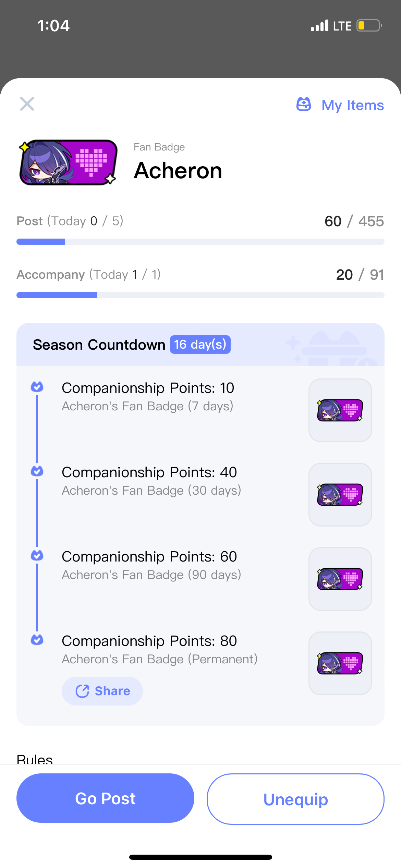The image size is (401, 868).
Task: Tap the Permanent fan badge reward thumbnail
Action: (340, 663)
